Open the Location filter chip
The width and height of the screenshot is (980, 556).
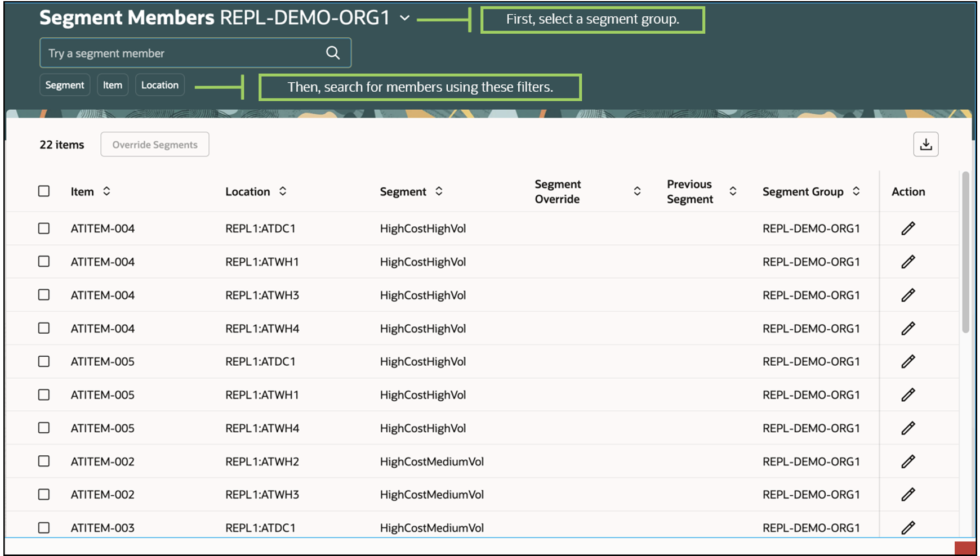pyautogui.click(x=160, y=85)
